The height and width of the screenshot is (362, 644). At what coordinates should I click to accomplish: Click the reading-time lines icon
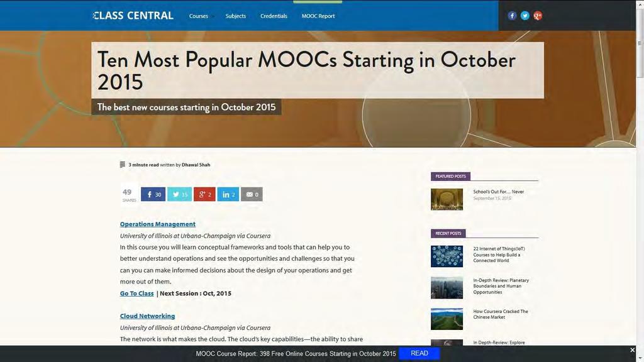[123, 165]
